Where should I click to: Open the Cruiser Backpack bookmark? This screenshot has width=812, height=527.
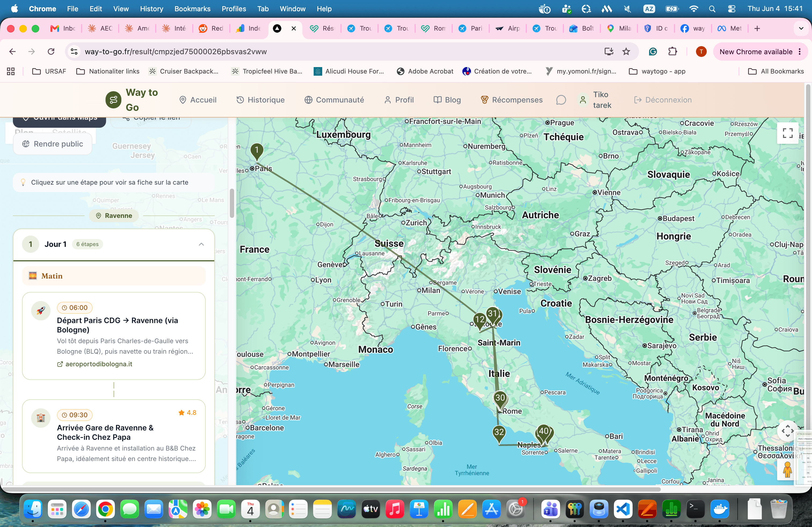(184, 71)
